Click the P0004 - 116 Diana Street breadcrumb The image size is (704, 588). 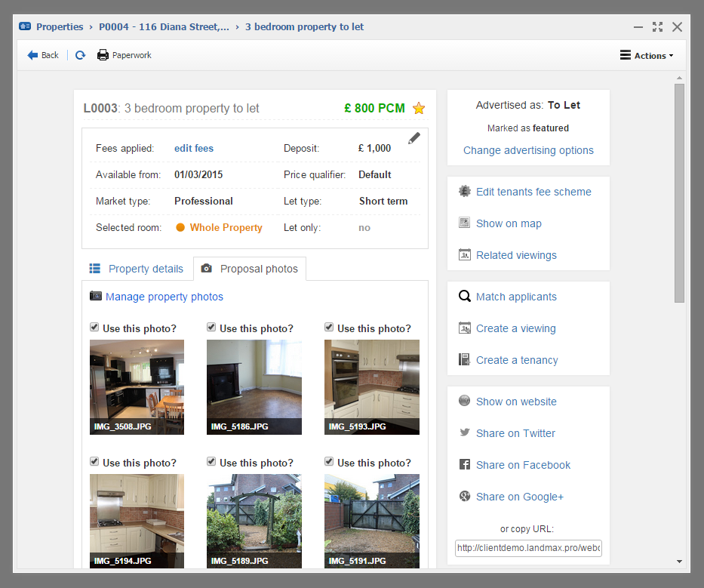(164, 27)
